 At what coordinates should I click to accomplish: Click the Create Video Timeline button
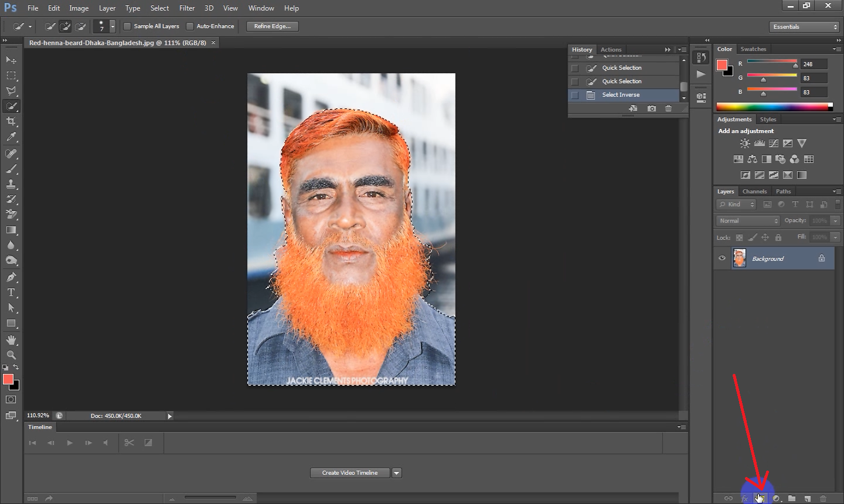349,473
